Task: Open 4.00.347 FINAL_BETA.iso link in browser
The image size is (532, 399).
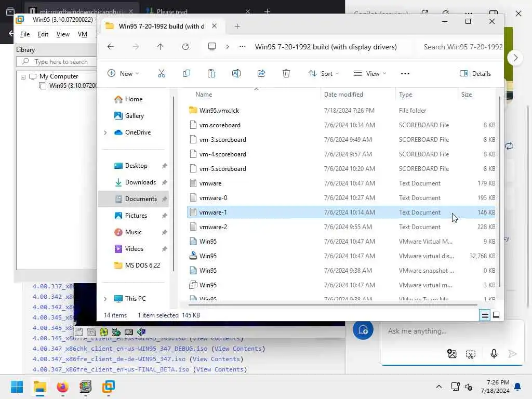Action: (111, 369)
